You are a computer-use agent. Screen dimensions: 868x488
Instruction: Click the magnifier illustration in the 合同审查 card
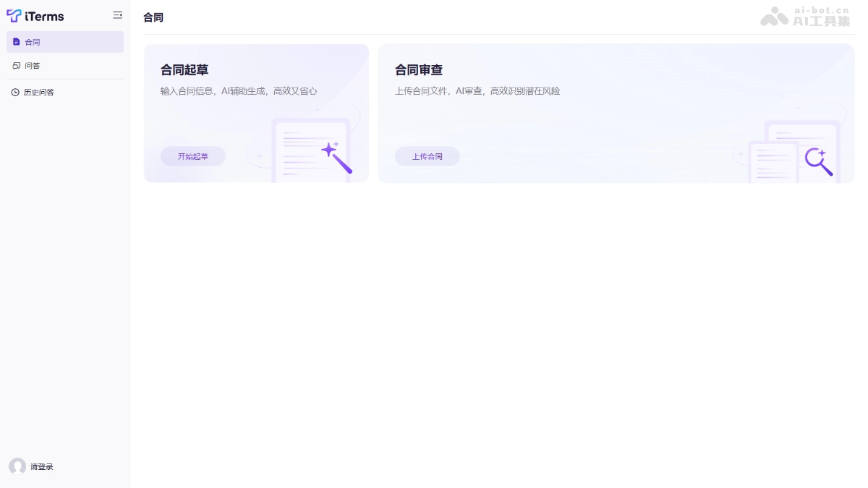click(x=819, y=161)
